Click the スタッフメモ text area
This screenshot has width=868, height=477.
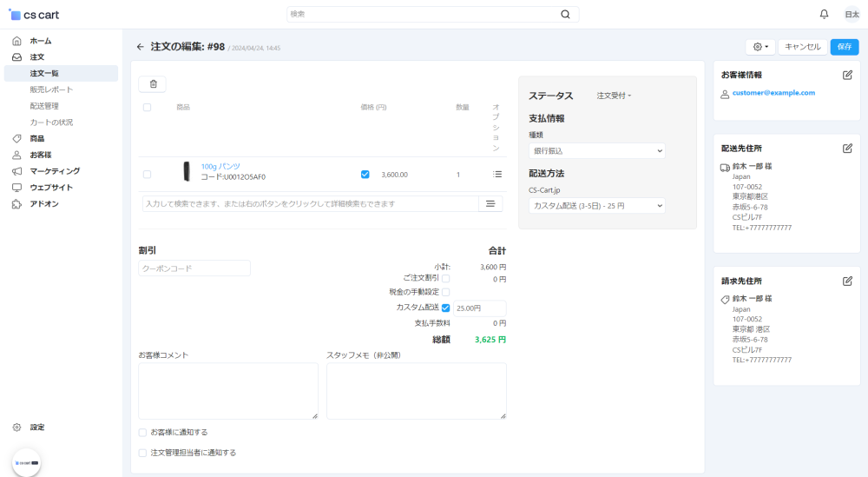(417, 391)
